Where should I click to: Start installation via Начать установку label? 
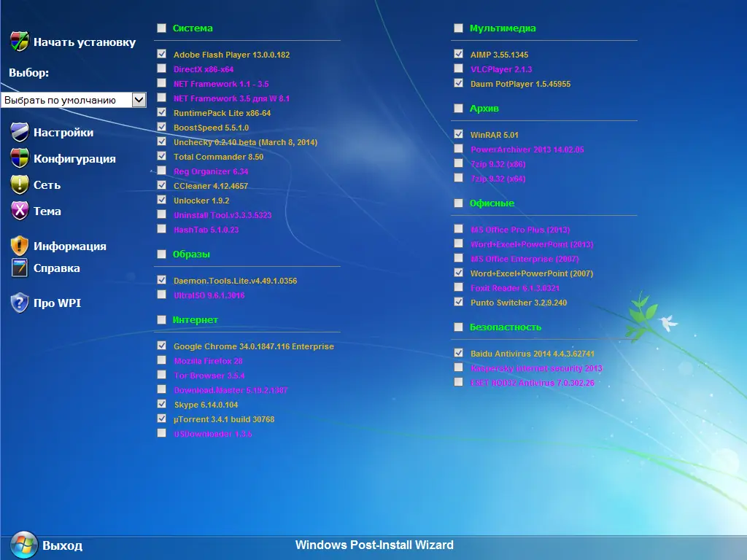click(85, 42)
